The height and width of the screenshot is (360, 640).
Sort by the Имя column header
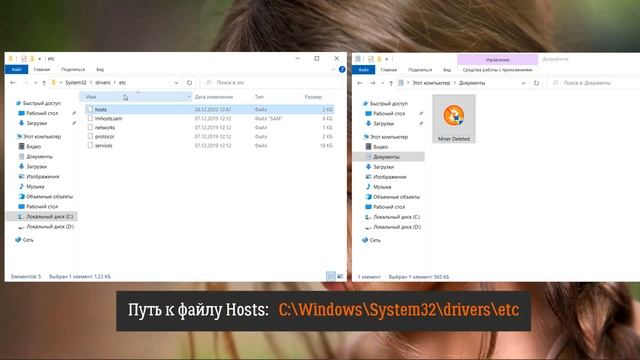tap(135, 97)
